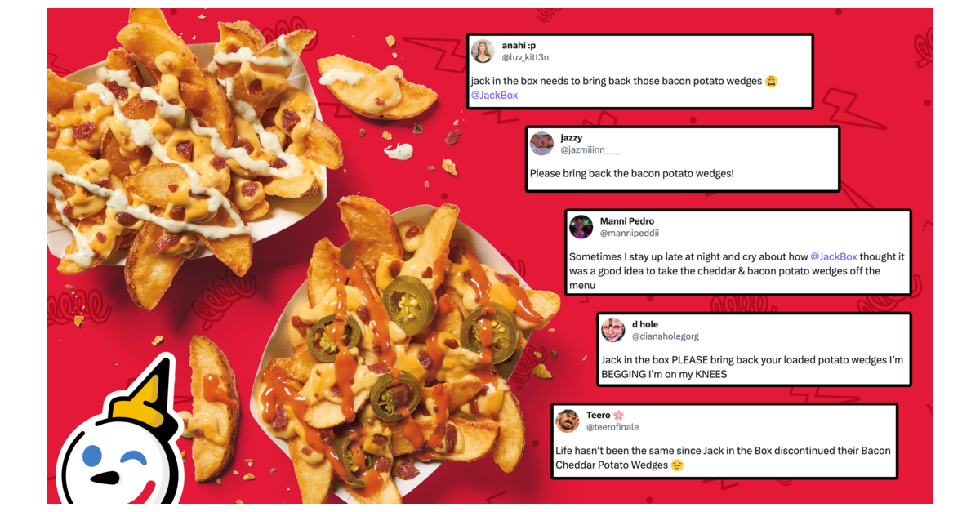Click Manni Pedro's profile avatar
The height and width of the screenshot is (512, 980).
point(581,226)
